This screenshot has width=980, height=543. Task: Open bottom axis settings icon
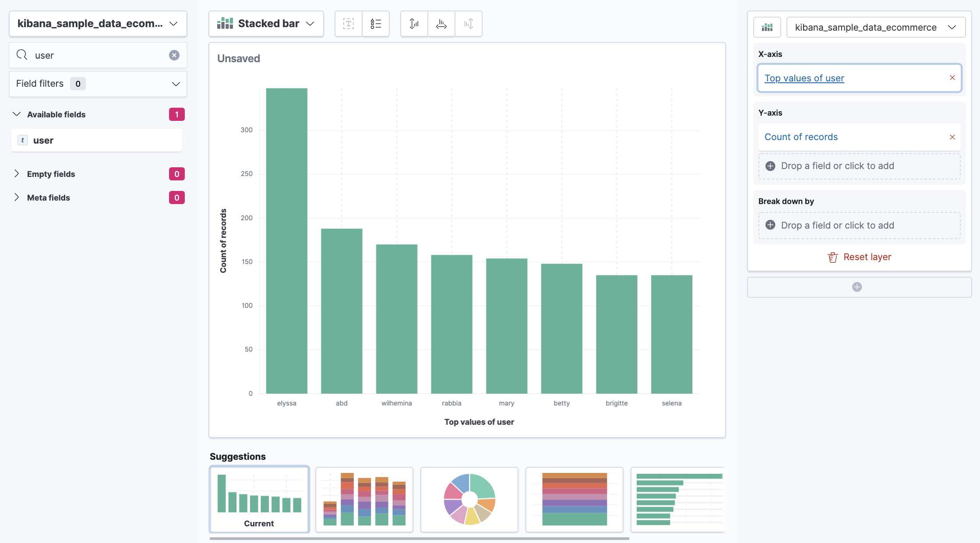441,24
